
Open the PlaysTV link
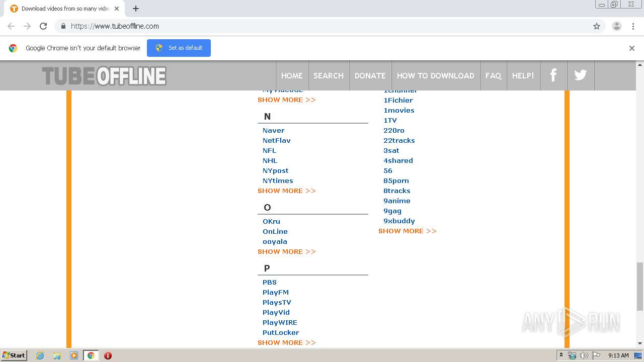[277, 302]
